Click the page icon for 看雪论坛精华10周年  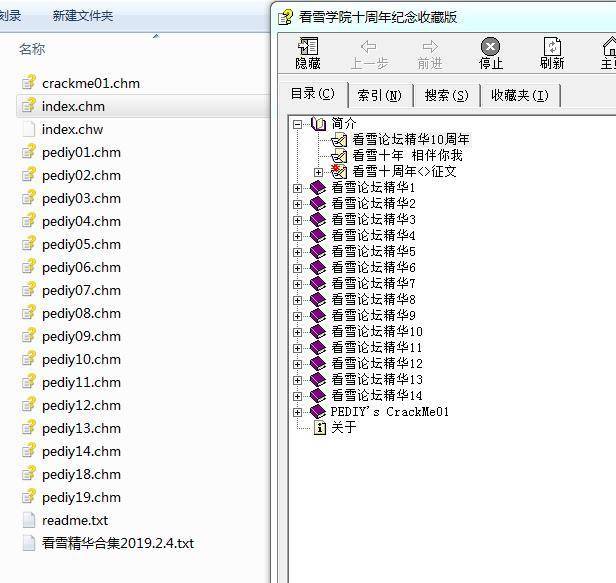point(339,139)
